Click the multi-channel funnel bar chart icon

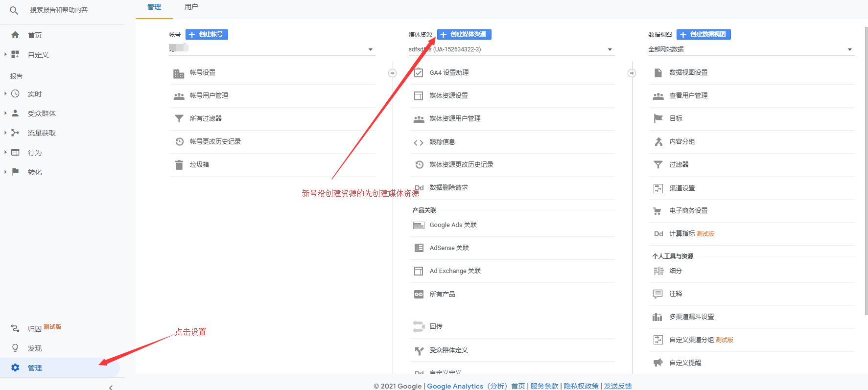[x=657, y=317]
